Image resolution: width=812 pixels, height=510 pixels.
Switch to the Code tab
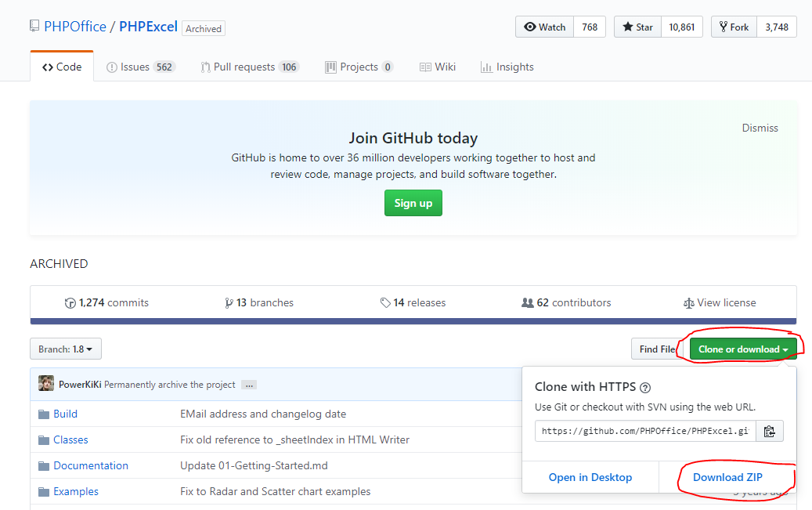(62, 67)
